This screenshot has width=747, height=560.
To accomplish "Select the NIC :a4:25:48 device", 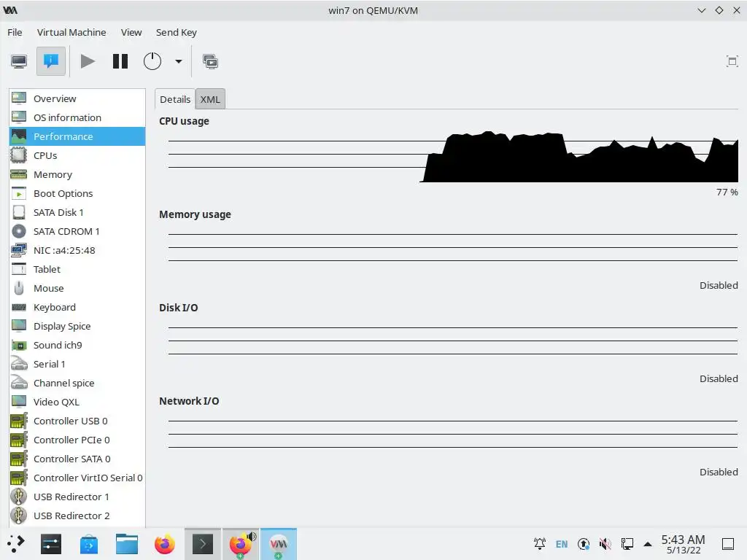I will point(77,251).
